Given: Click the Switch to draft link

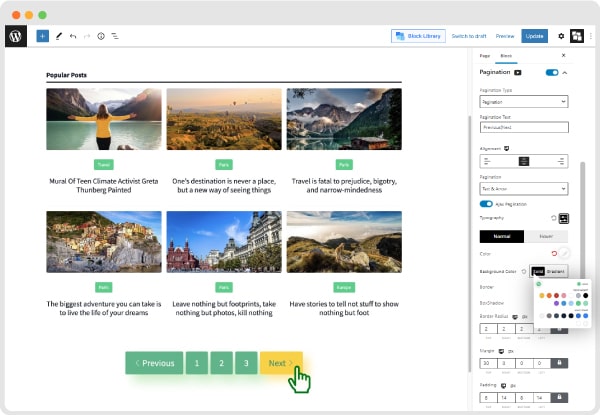Looking at the screenshot, I should pyautogui.click(x=468, y=36).
